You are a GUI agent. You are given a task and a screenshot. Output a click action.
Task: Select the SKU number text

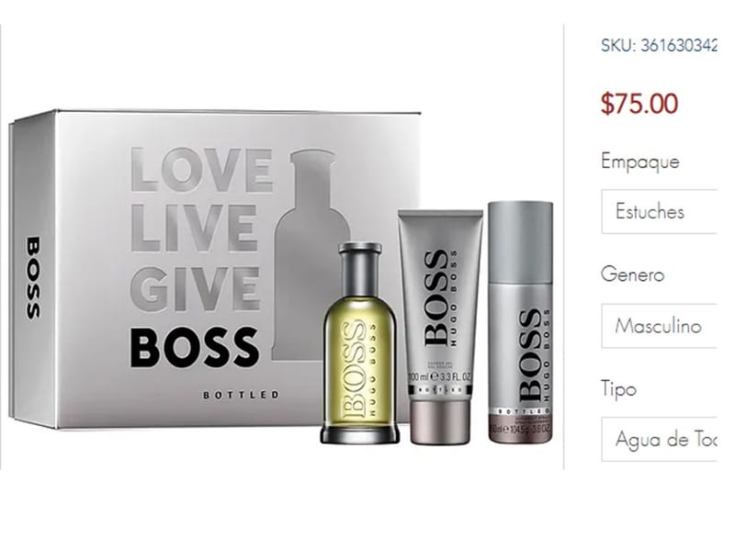659,45
